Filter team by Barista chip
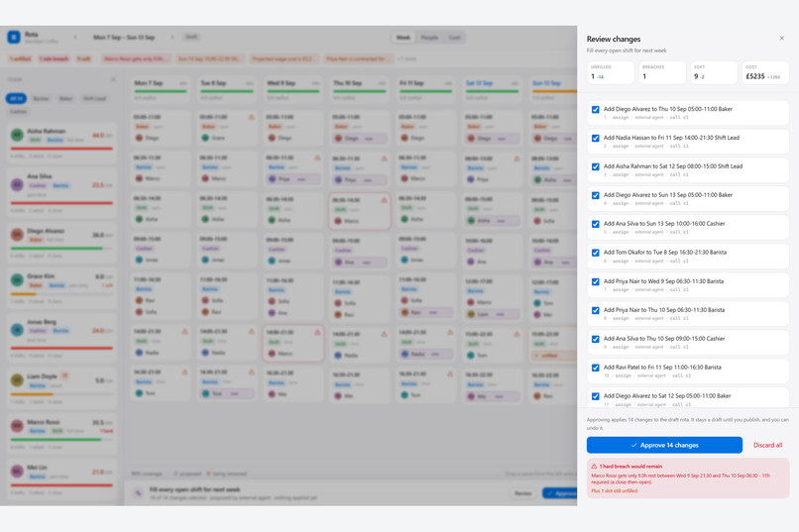Screen dimensions: 799x532 pyautogui.click(x=41, y=98)
